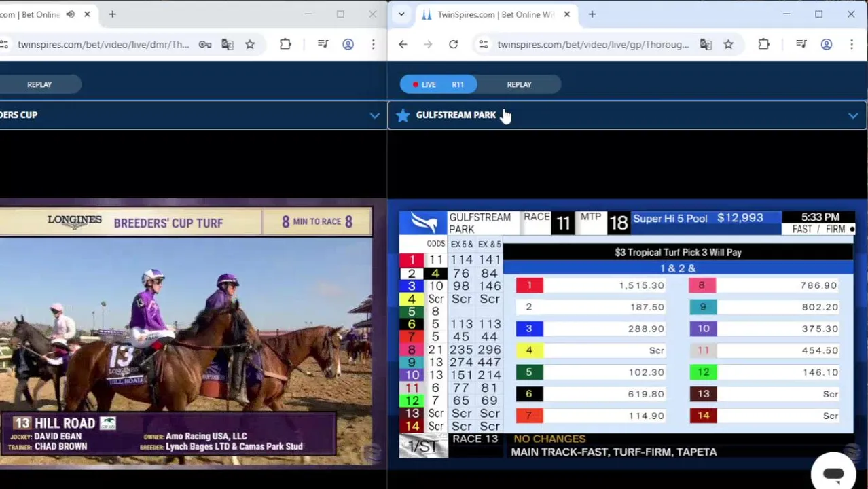This screenshot has height=489, width=868.
Task: Minimize the left browser window
Action: [308, 14]
